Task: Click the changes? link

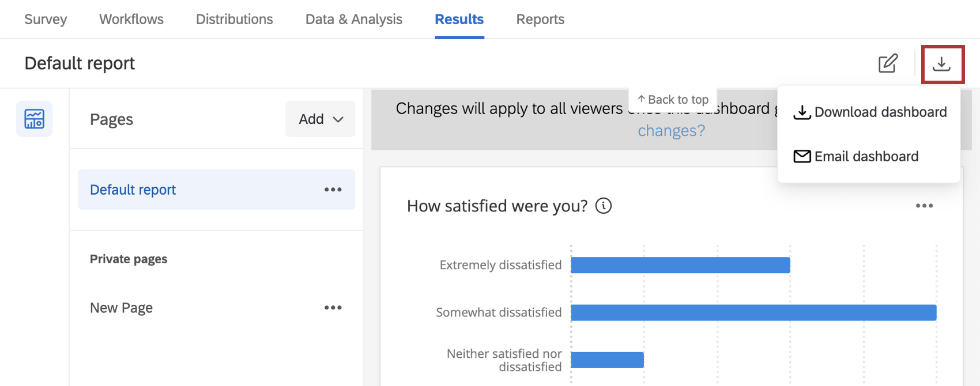Action: [x=671, y=131]
